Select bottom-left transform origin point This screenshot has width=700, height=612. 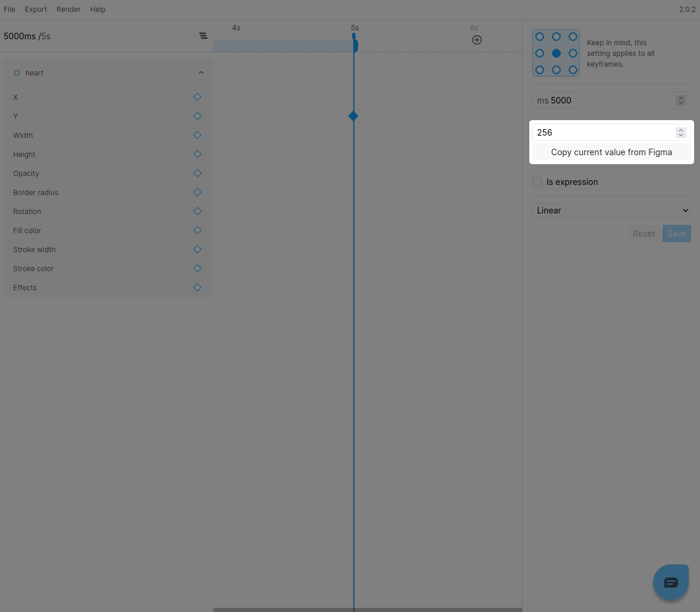pos(539,70)
